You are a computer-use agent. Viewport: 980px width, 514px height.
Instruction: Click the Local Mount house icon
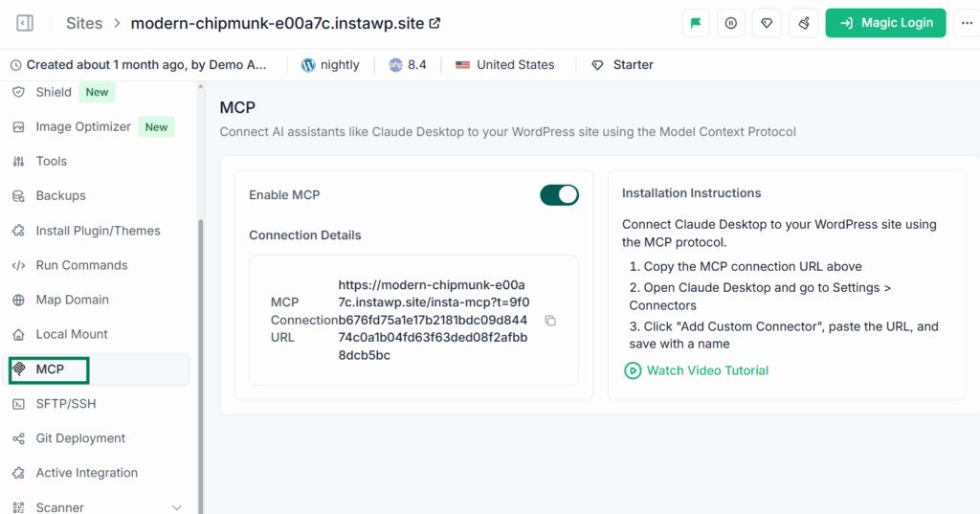point(19,335)
